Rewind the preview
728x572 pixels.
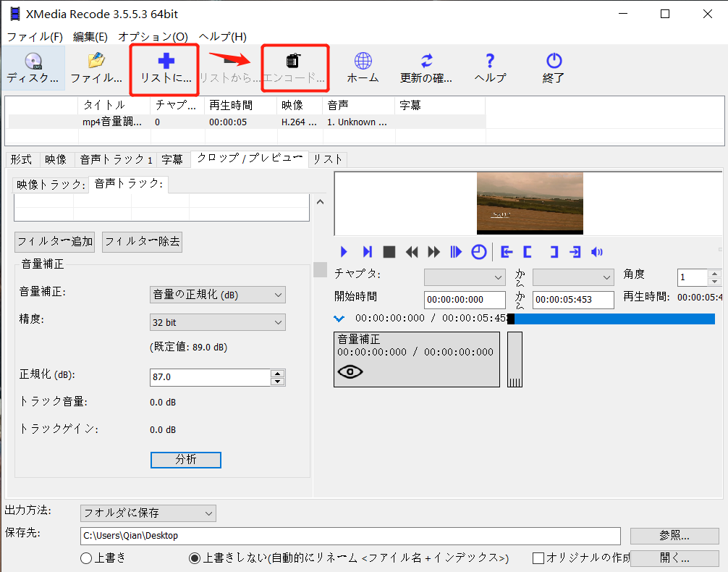411,252
